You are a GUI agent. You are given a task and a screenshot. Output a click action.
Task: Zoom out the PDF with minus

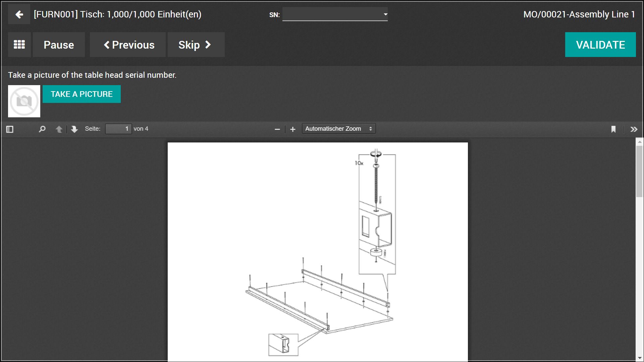(277, 129)
